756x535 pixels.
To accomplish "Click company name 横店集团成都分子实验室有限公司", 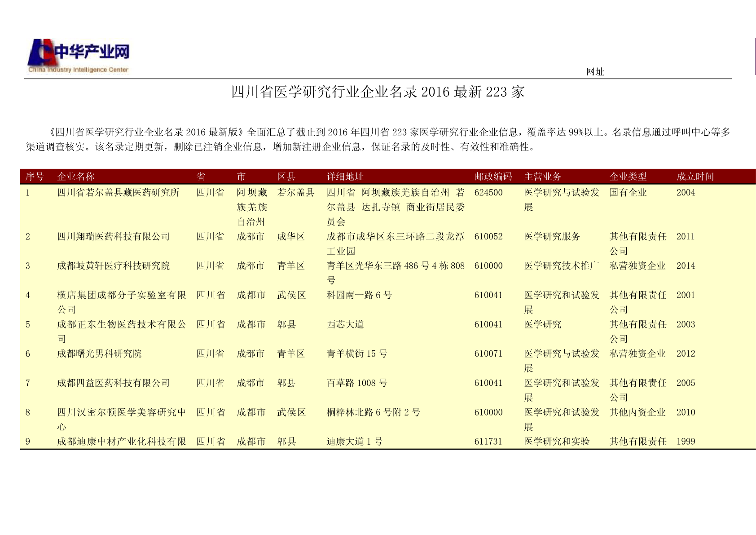I will coord(122,302).
